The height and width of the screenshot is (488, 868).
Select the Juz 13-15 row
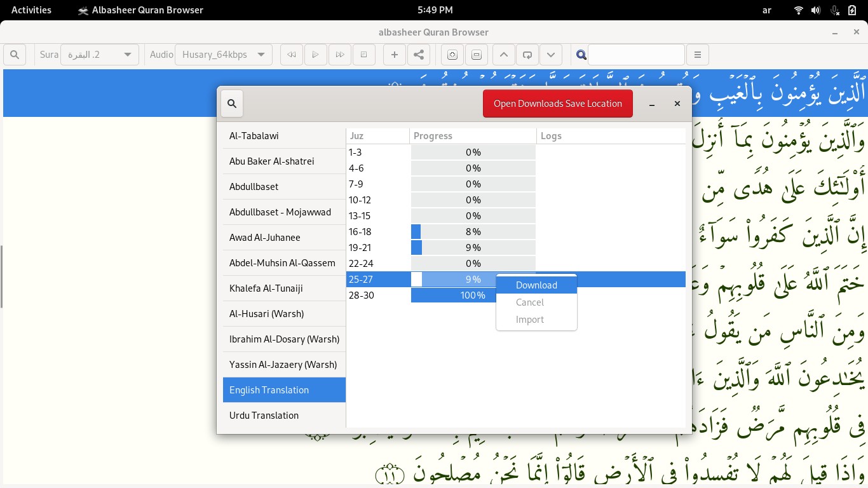[x=516, y=216]
